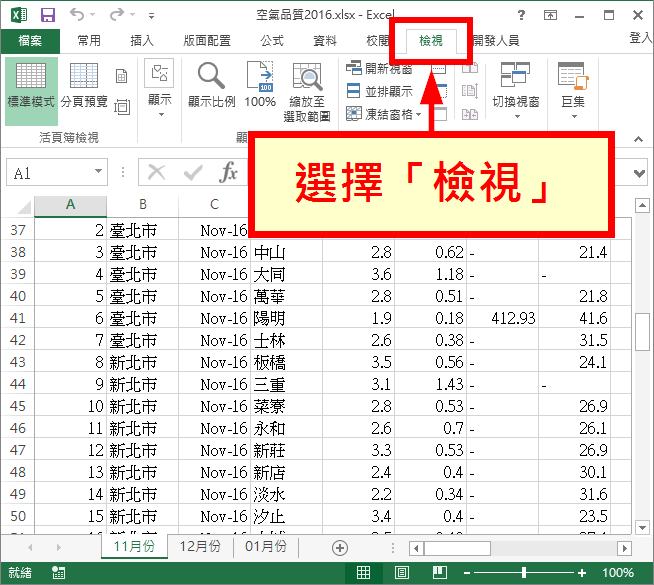Click the Insert Function fx icon
Viewport: 654px width, 585px height.
click(229, 172)
